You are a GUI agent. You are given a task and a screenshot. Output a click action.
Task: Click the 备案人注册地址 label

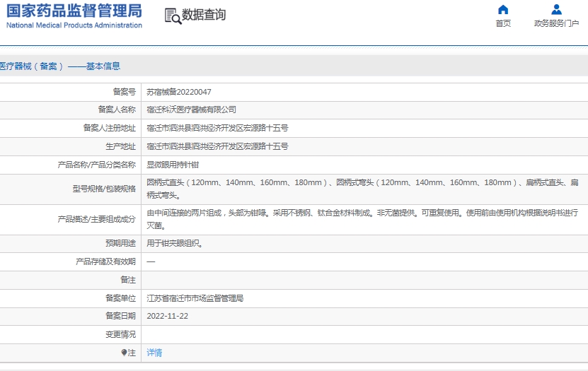(109, 128)
